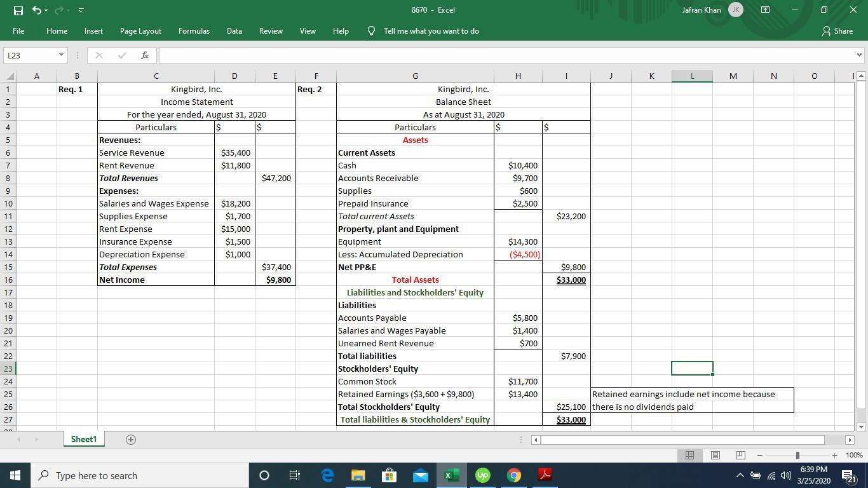Viewport: 868px width, 488px height.
Task: Expand the Name Box dropdown arrow
Action: [x=61, y=55]
